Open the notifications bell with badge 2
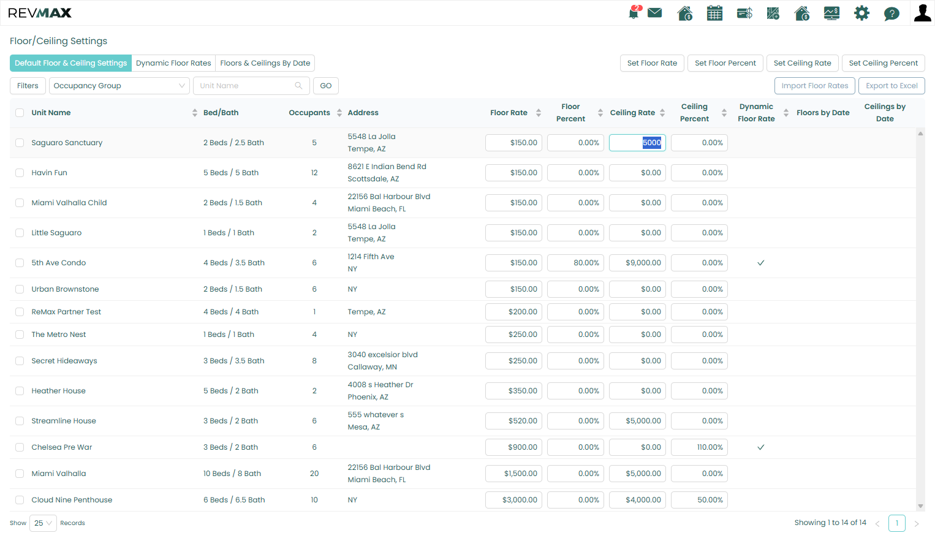 pos(634,13)
